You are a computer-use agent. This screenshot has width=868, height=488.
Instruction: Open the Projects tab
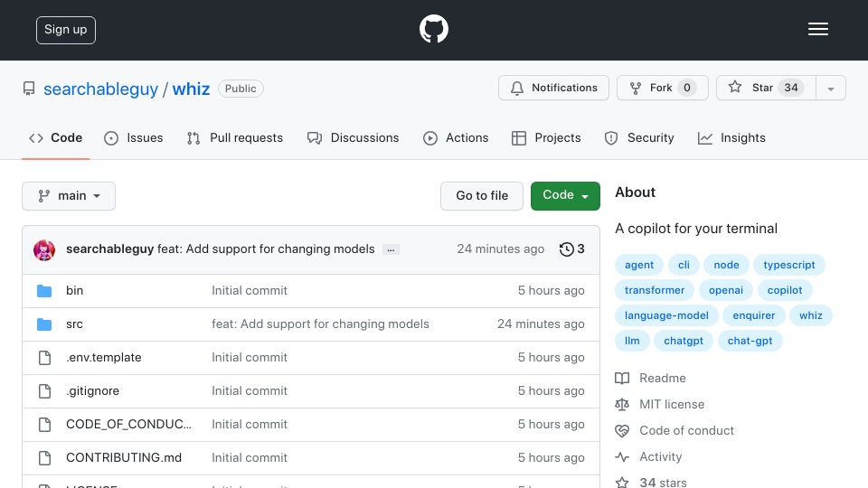point(546,137)
